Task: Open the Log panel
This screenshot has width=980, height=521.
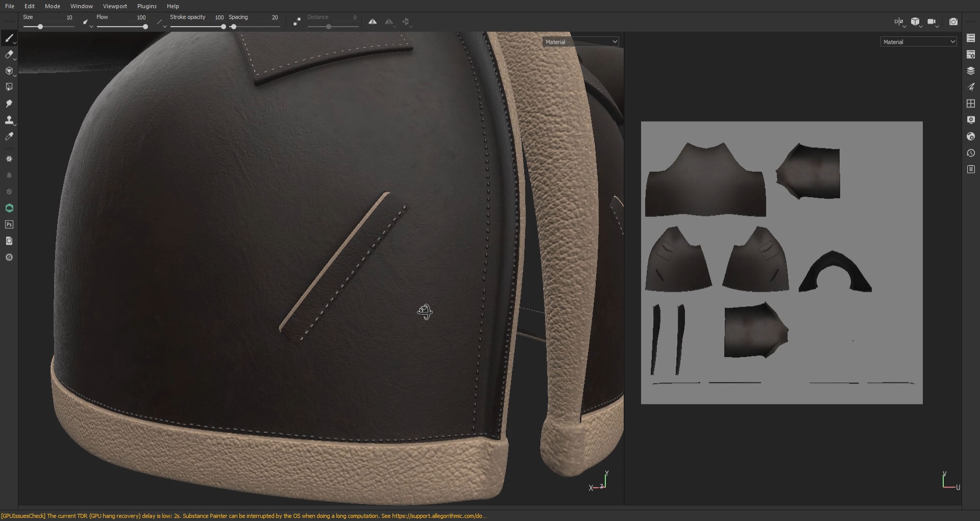Action: point(971,169)
